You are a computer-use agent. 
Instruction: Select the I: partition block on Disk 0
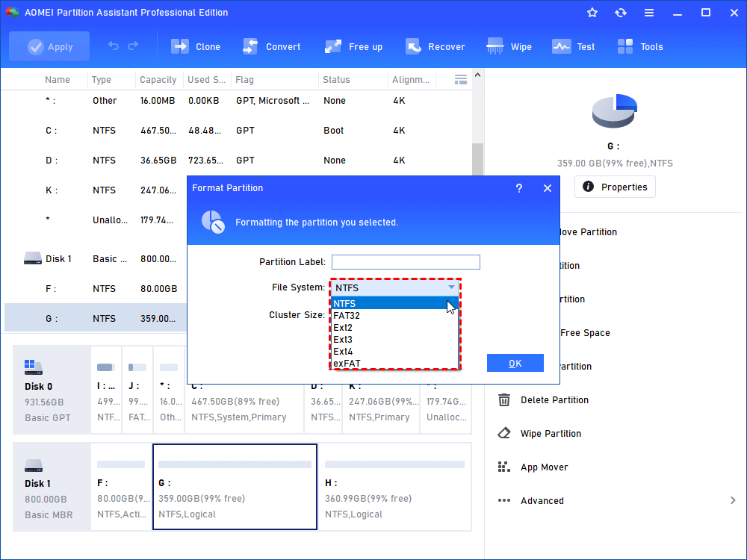[106, 390]
